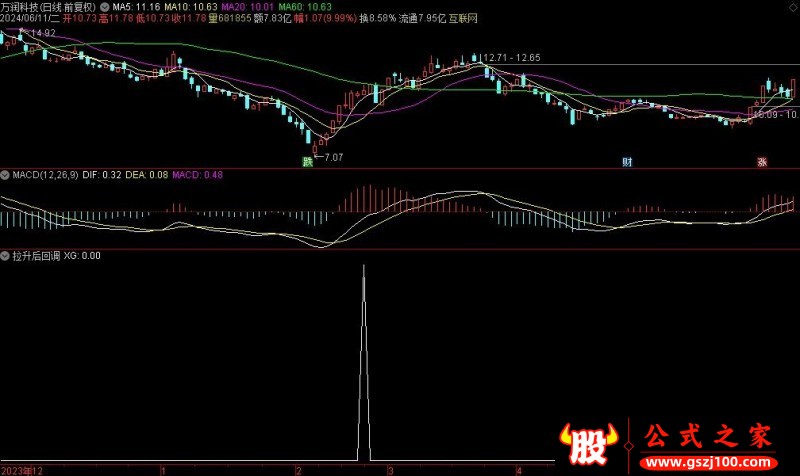800x476 pixels.
Task: Open the 拉升后回调 indicator arrow menu
Action: 6,255
